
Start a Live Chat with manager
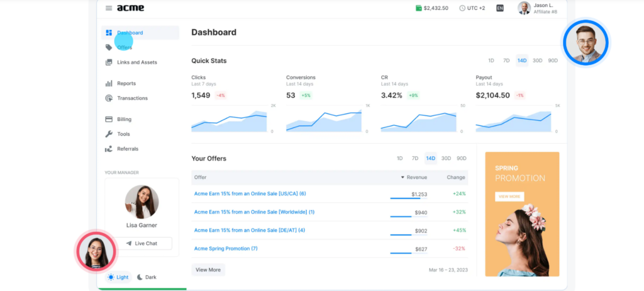pos(142,243)
